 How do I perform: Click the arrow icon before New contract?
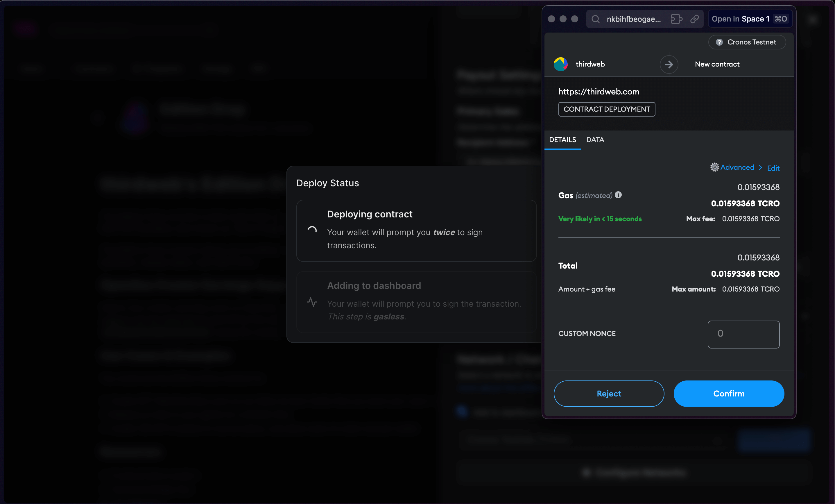click(x=669, y=65)
